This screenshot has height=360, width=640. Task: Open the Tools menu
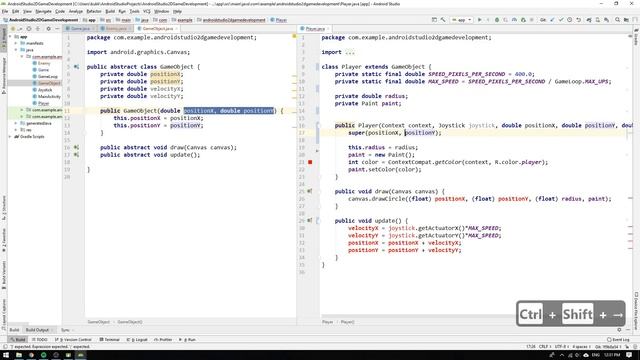point(134,11)
